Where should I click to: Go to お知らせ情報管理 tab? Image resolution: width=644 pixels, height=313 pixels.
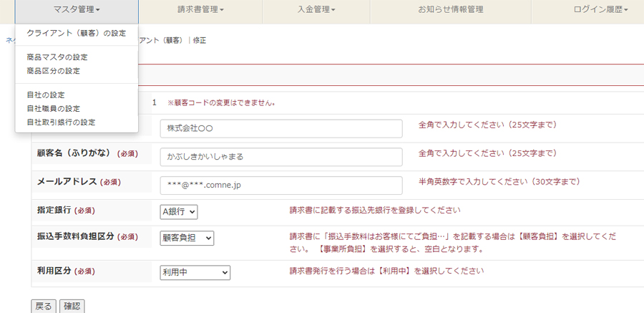[450, 10]
